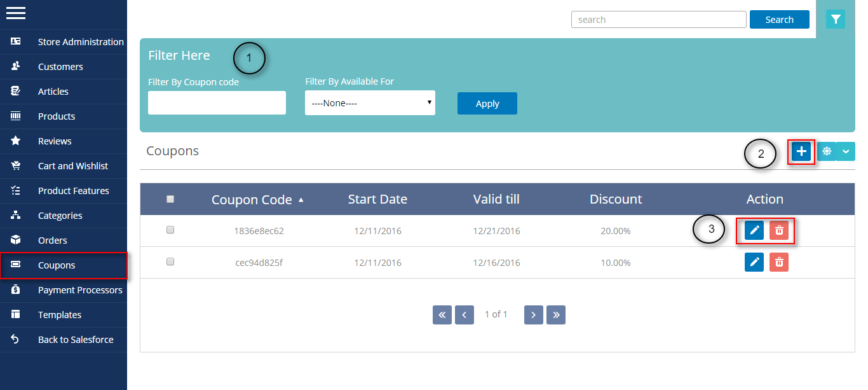The height and width of the screenshot is (390, 868).
Task: Delete coupon cec94d825f using trash icon
Action: (x=779, y=262)
